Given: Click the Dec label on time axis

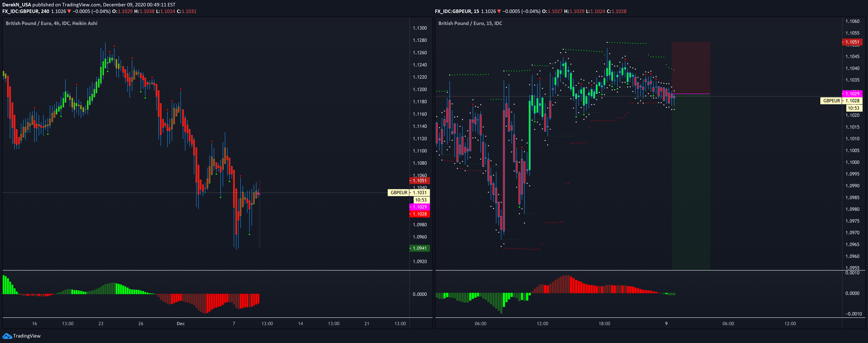Looking at the screenshot, I should (x=181, y=323).
